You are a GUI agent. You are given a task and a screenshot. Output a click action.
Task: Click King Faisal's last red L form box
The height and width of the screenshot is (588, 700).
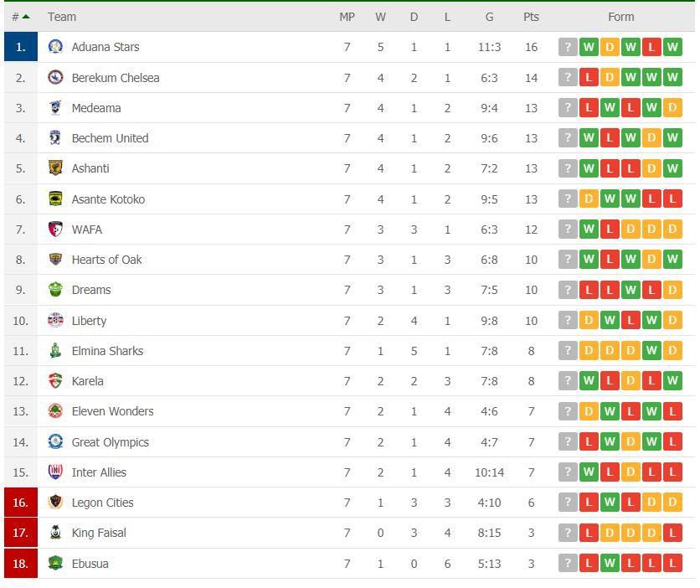pos(672,533)
